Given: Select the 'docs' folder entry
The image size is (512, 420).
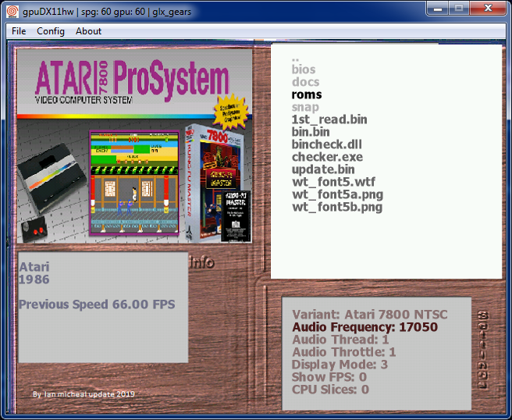Looking at the screenshot, I should 306,82.
